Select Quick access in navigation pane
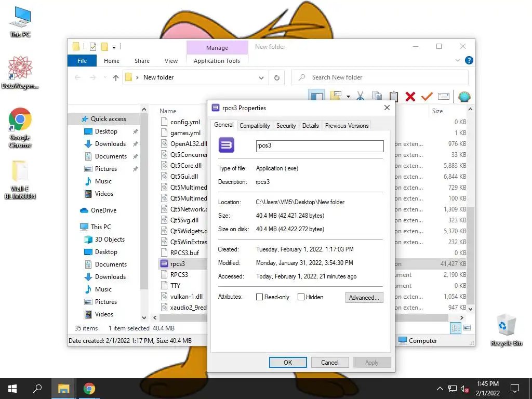 (108, 119)
